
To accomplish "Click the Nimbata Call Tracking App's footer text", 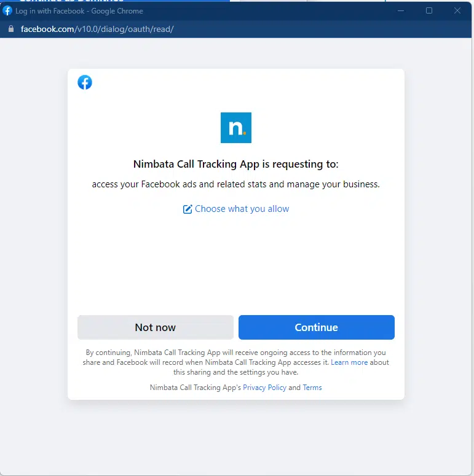I will click(x=196, y=388).
